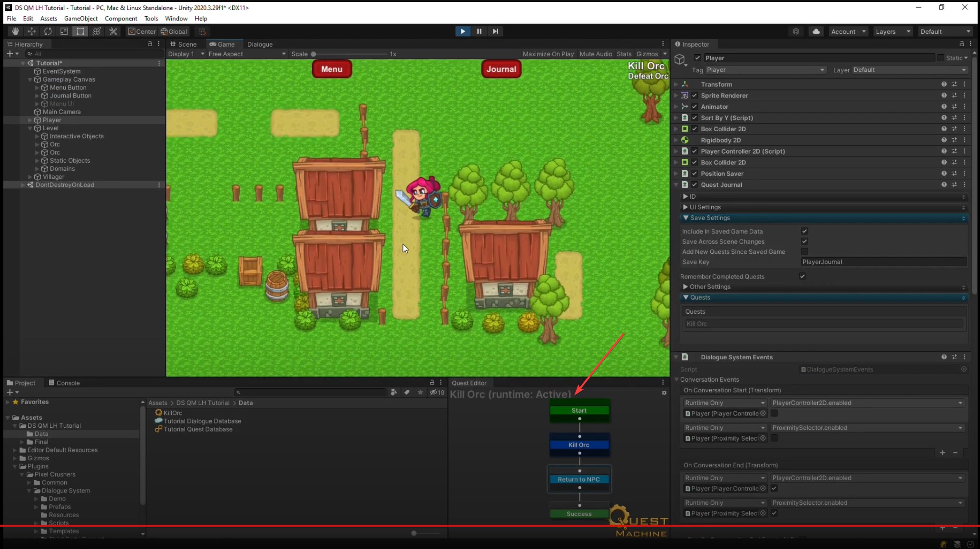This screenshot has width=980, height=549.
Task: Expand Other Settings foldout
Action: pyautogui.click(x=686, y=287)
